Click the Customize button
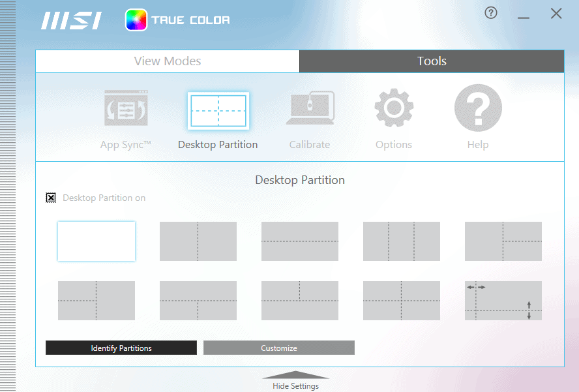 point(279,348)
